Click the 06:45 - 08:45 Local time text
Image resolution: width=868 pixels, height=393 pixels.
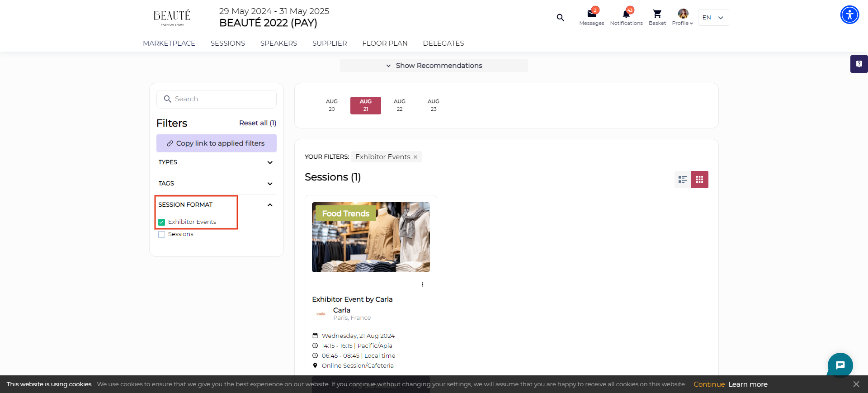pos(359,356)
